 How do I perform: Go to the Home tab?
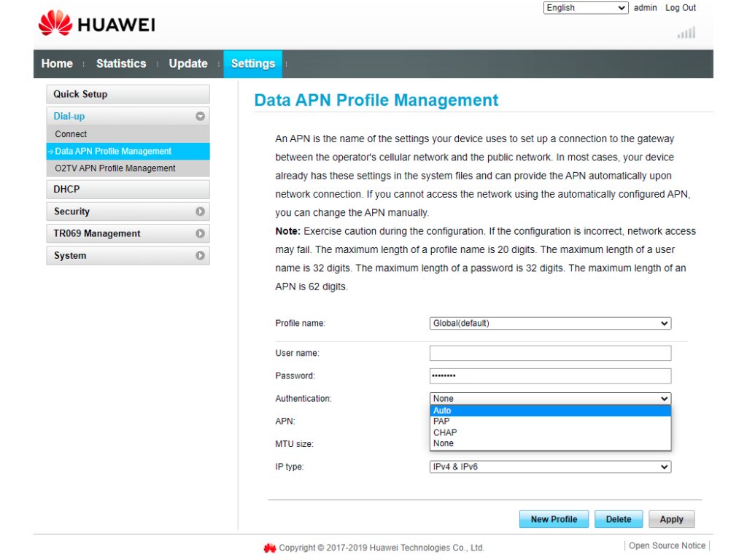57,63
